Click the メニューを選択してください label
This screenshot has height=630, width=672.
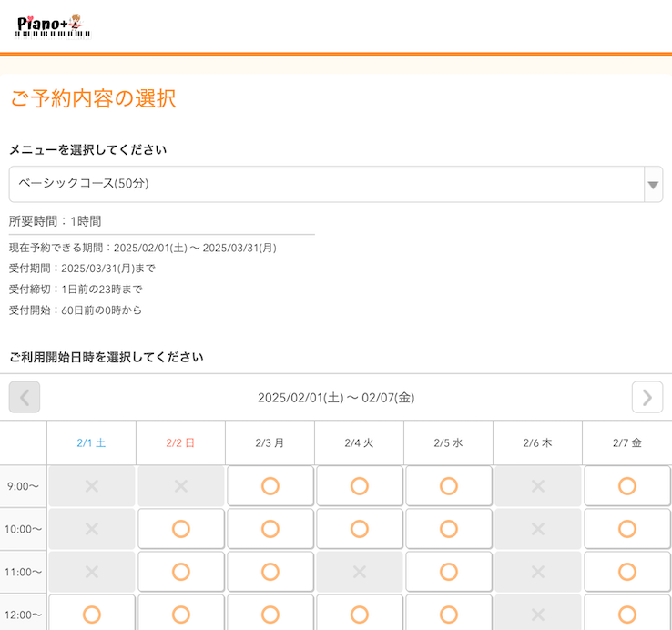point(87,149)
